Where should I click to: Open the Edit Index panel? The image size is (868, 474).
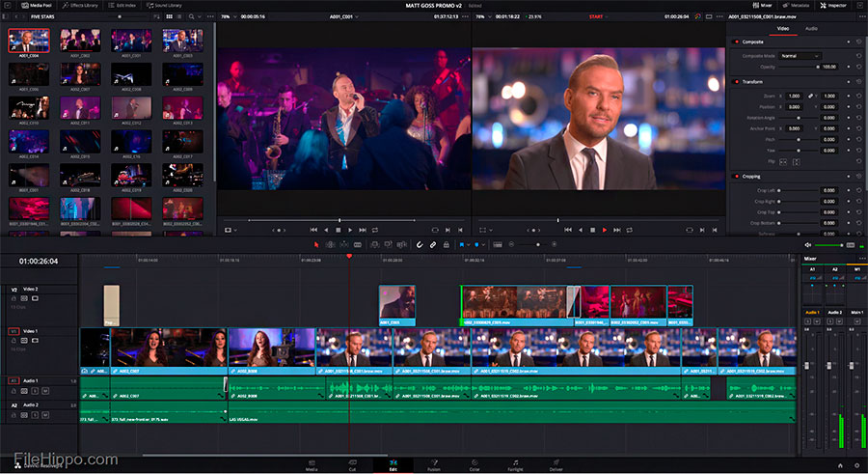coord(122,5)
